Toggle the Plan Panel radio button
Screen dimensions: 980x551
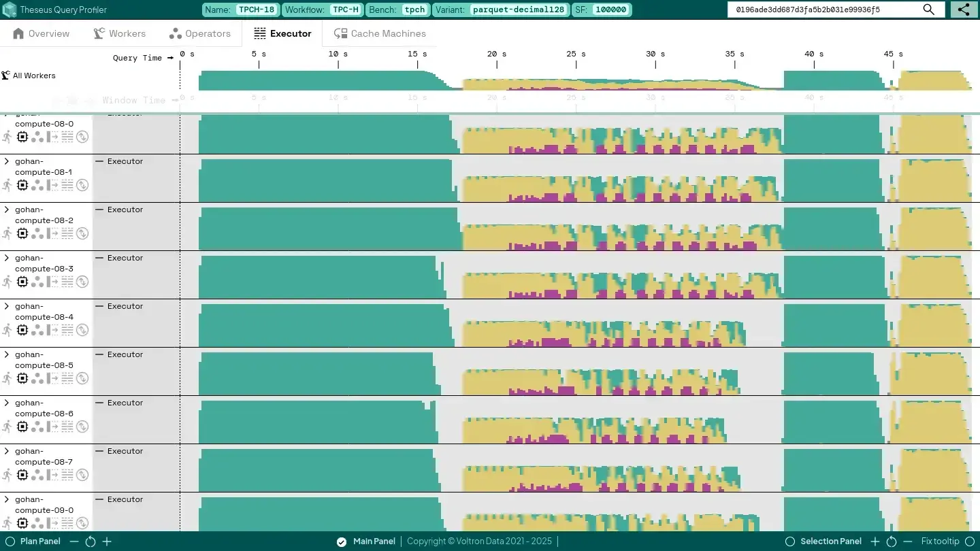pos(10,541)
